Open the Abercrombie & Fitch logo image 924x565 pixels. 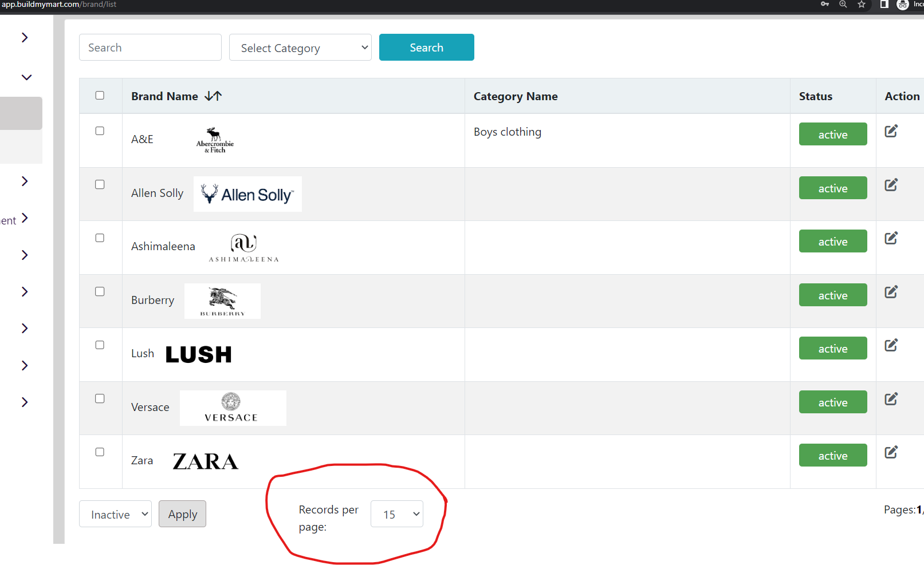[x=215, y=140]
